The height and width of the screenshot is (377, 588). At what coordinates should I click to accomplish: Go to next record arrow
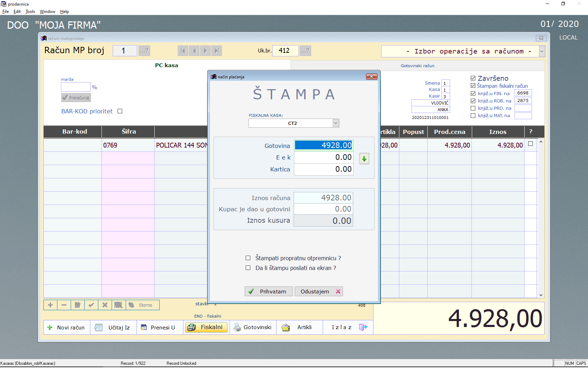(x=205, y=51)
